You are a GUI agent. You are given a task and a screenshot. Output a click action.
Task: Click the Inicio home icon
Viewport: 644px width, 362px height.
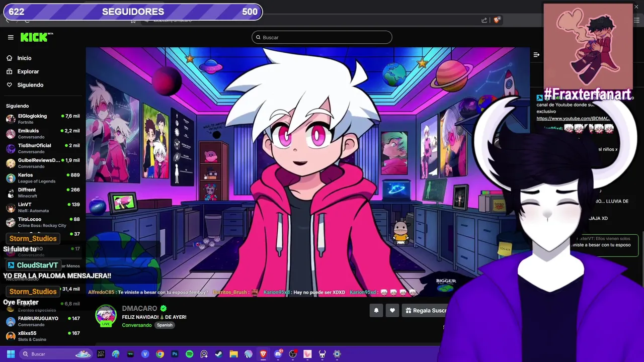[x=9, y=58]
